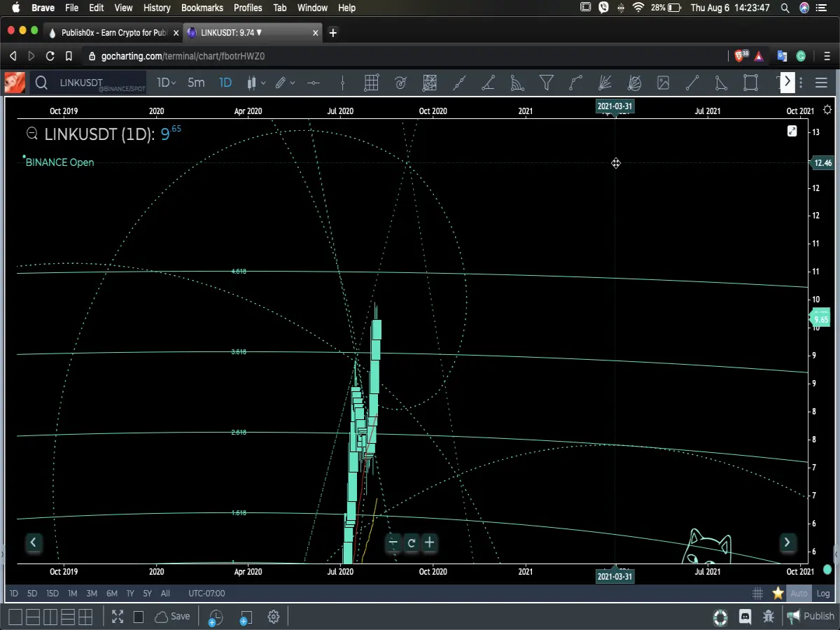Select the funnel filter tool
The width and height of the screenshot is (840, 630).
(x=547, y=83)
